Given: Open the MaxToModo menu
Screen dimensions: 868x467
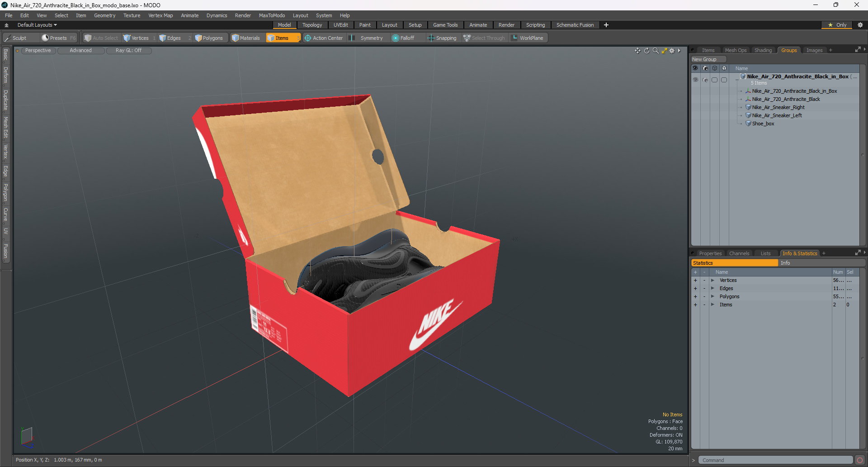Looking at the screenshot, I should [x=272, y=15].
